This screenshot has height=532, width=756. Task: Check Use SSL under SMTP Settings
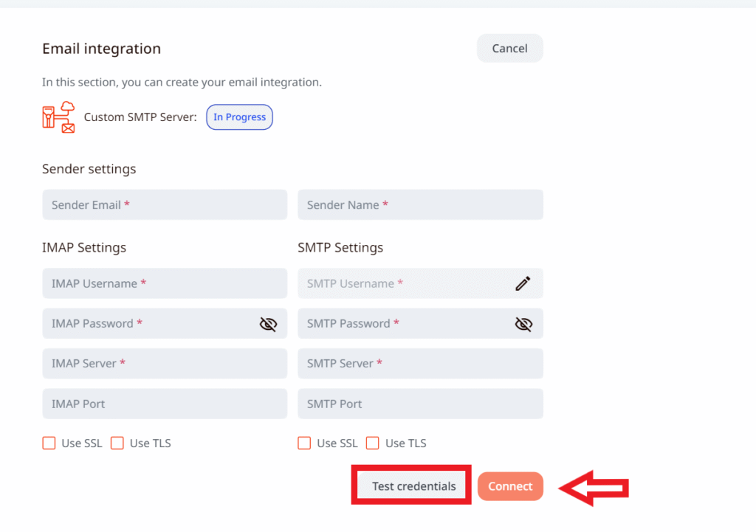tap(305, 443)
